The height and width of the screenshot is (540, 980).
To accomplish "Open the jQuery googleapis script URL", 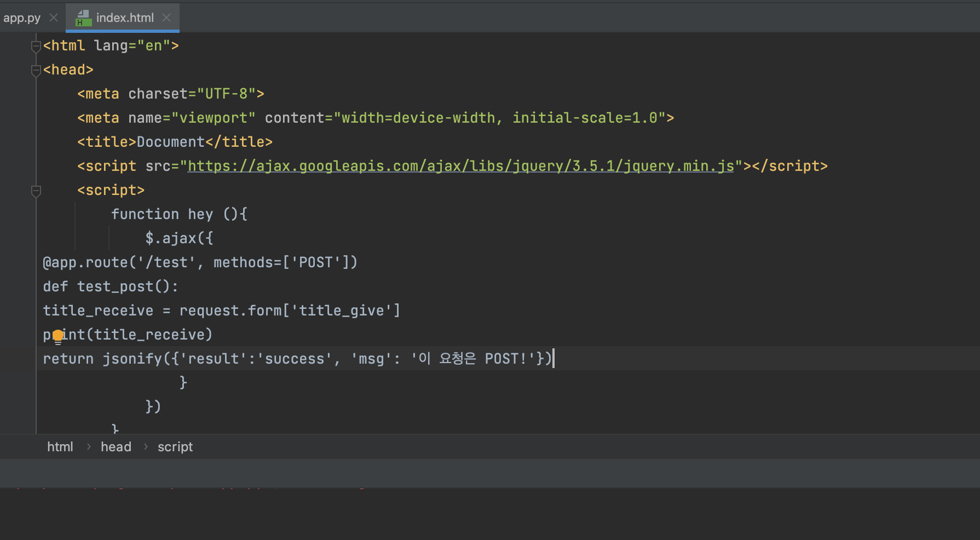I will [x=460, y=166].
